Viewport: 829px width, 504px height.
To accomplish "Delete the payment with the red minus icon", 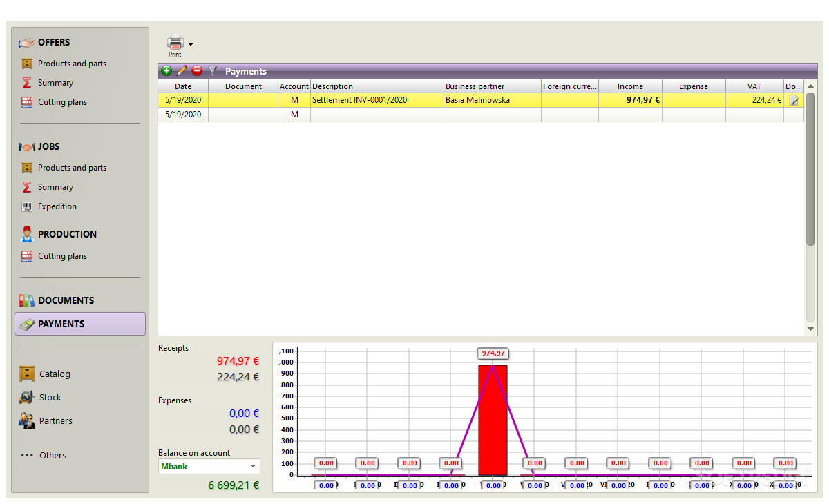I will (197, 70).
